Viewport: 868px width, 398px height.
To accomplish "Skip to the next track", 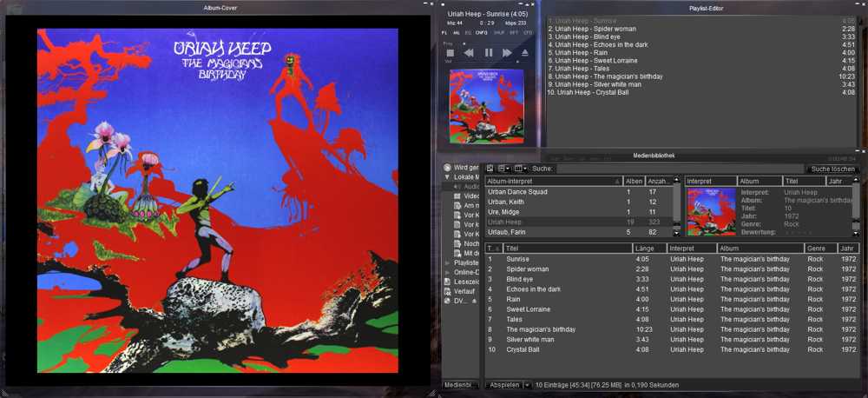I will (507, 53).
